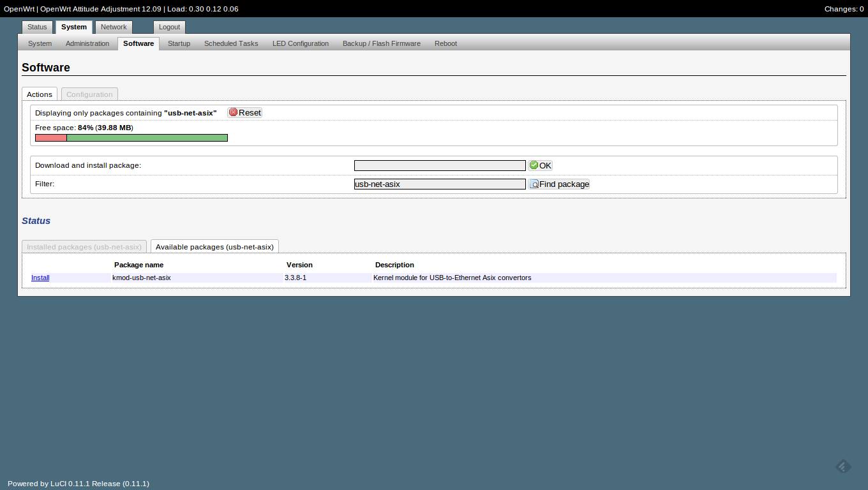This screenshot has width=868, height=490.
Task: Show Installed packages (usb-net-asix) tab
Action: coord(84,246)
